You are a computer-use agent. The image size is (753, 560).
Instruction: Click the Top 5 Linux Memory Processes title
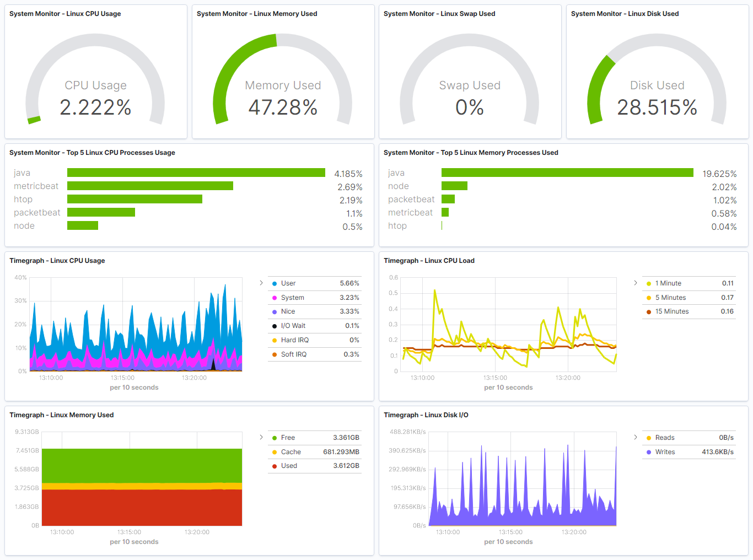pyautogui.click(x=471, y=153)
